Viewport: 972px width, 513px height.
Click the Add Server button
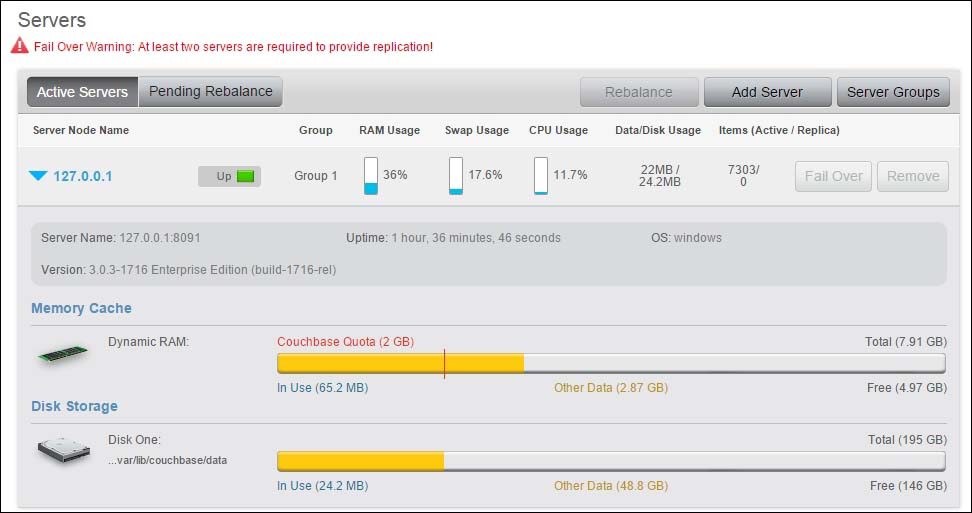(767, 92)
